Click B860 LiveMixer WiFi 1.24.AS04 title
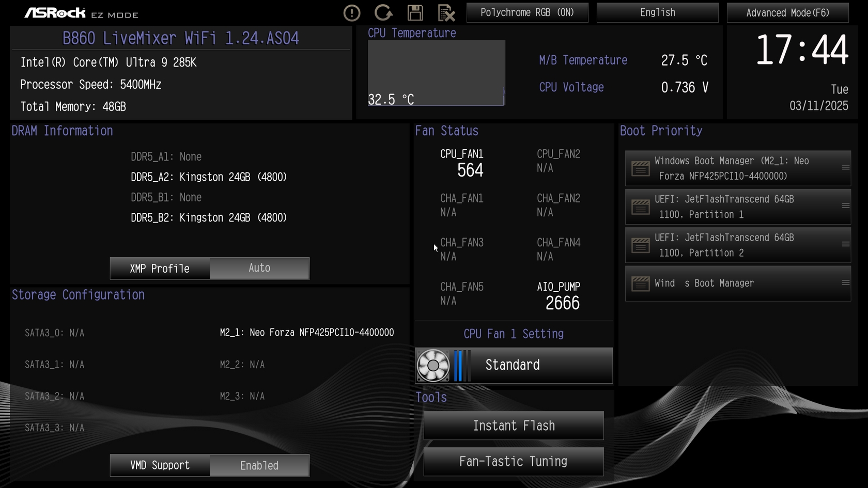Screen dimensions: 868x488 pyautogui.click(x=181, y=38)
